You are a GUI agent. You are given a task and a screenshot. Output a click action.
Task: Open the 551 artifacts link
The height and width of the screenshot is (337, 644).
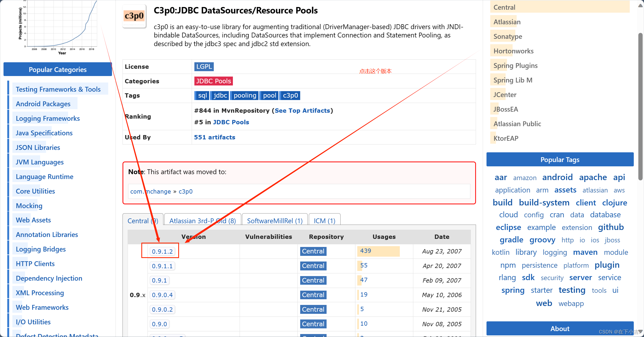coord(215,137)
